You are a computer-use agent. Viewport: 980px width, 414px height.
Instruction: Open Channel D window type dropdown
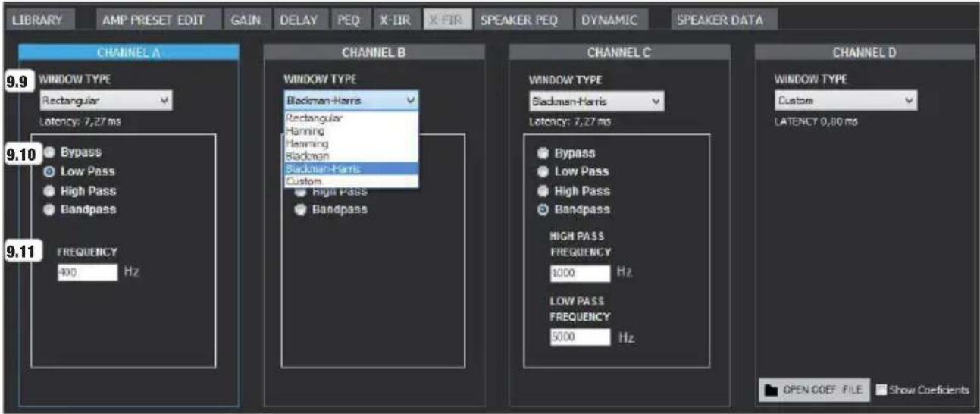[x=846, y=101]
